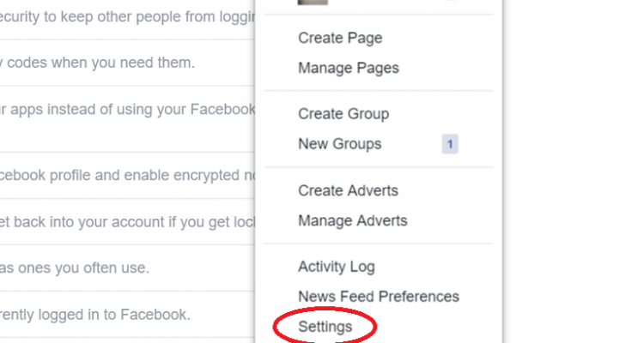
Task: View the Activity Log
Action: (x=337, y=267)
